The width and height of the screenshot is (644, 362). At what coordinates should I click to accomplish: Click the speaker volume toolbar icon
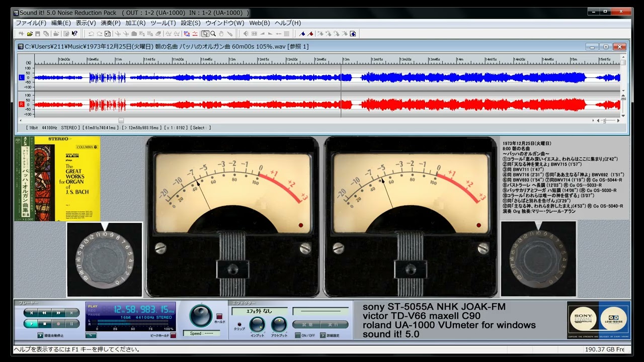[x=246, y=34]
